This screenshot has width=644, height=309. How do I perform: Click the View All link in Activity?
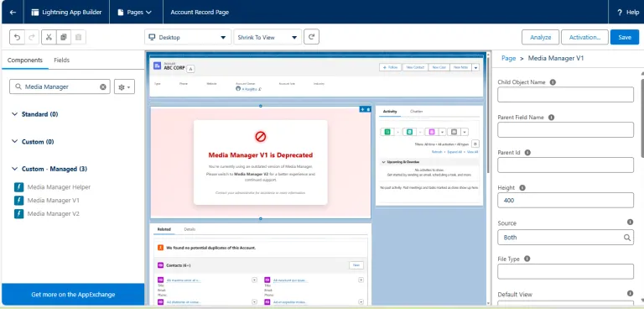coord(473,152)
